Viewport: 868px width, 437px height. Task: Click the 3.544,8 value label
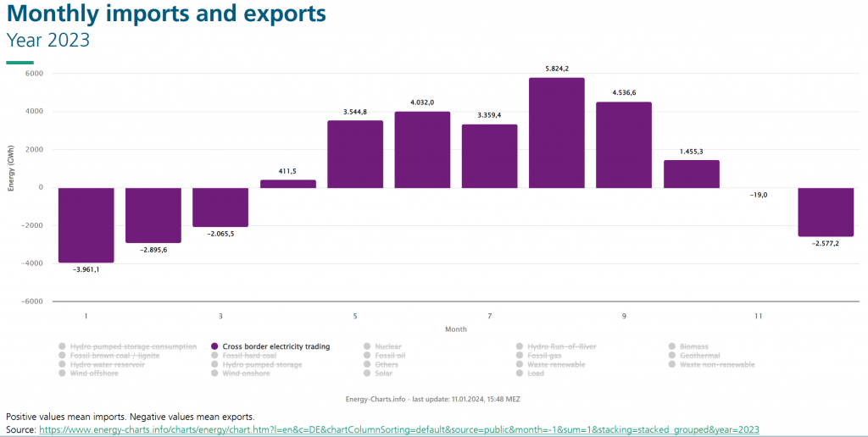click(355, 111)
